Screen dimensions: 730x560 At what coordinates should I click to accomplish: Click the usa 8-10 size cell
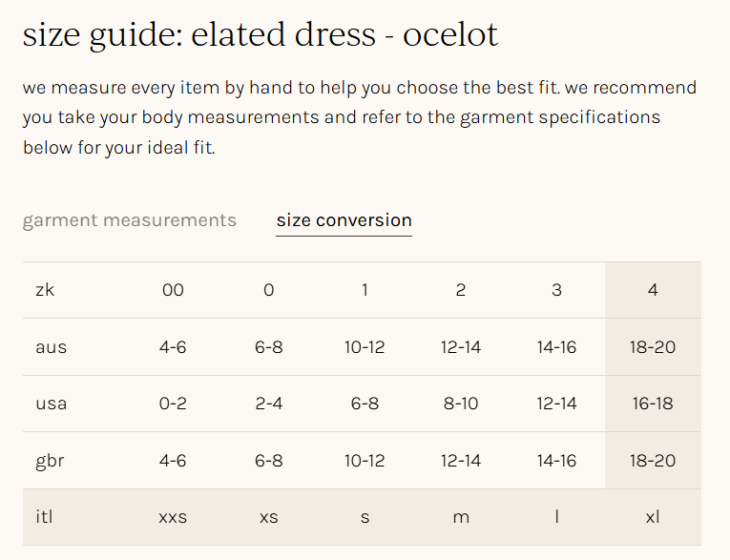[461, 404]
